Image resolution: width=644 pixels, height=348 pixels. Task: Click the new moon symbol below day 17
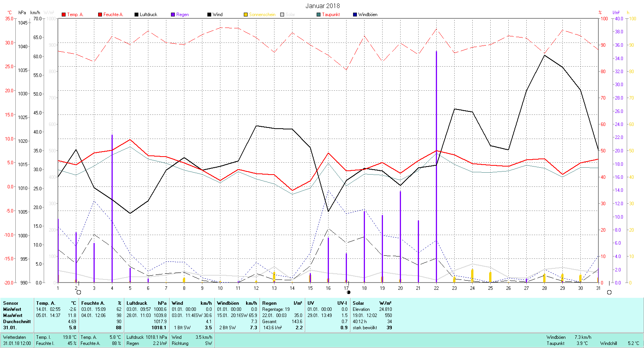348,292
